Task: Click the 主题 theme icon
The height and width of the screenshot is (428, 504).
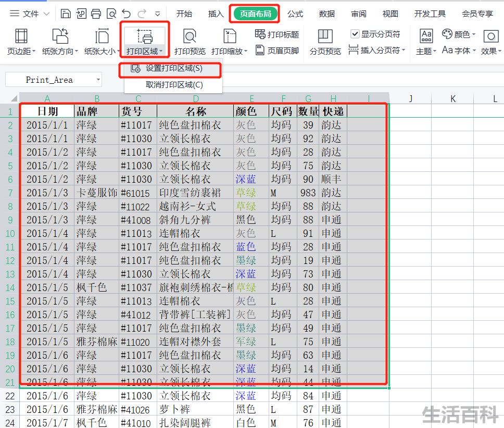Action: click(426, 35)
